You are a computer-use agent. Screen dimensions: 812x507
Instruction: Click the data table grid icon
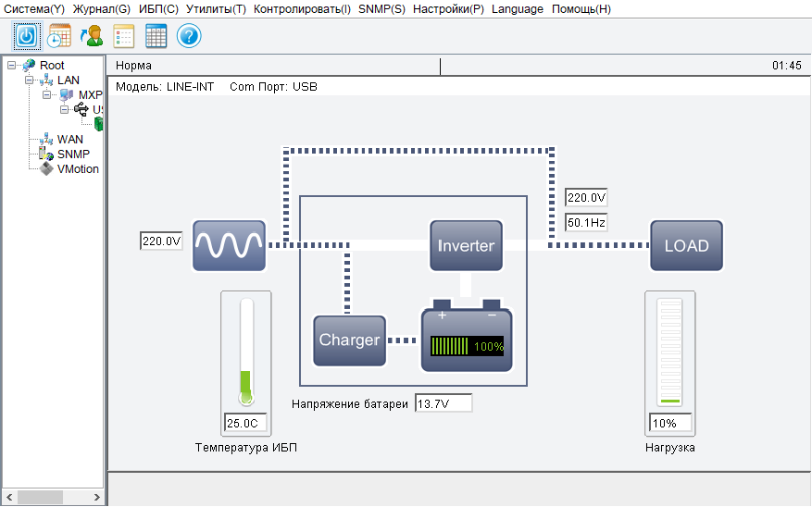156,36
